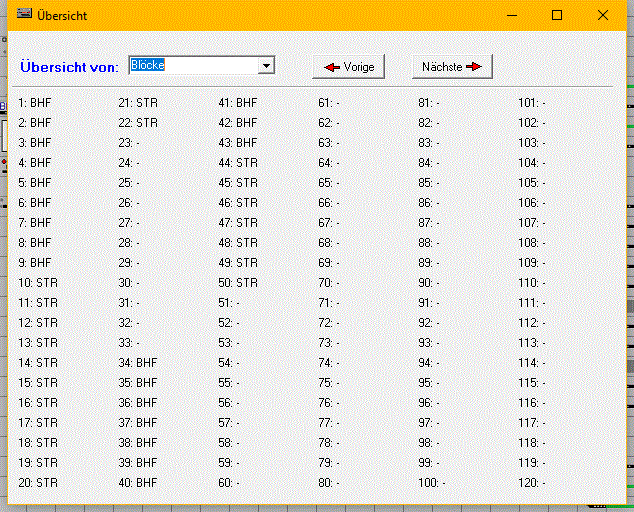Screen dimensions: 634x512
Task: Minimize the Übersicht window
Action: (x=512, y=15)
